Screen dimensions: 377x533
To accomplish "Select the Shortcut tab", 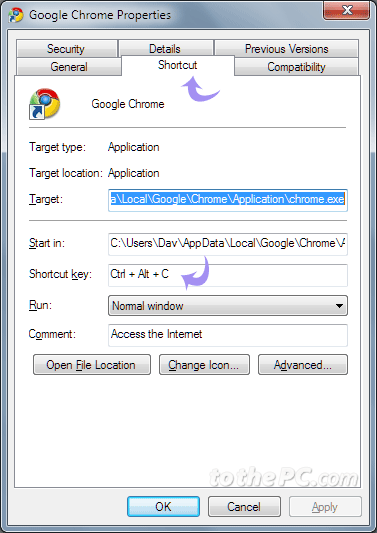I will click(x=177, y=65).
